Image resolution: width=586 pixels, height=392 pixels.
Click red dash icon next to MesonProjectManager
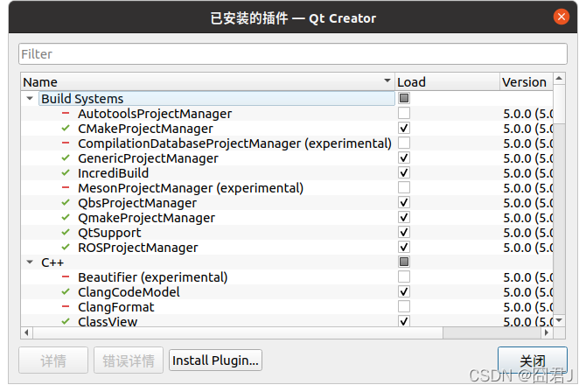(66, 188)
